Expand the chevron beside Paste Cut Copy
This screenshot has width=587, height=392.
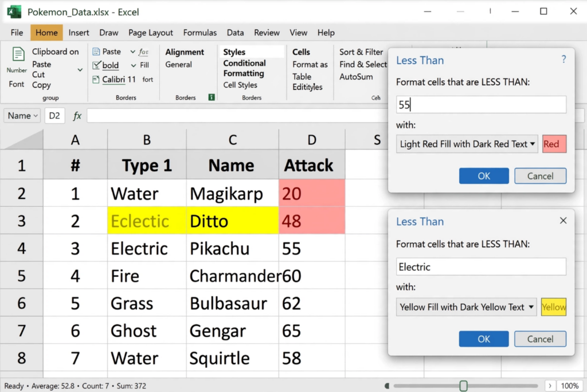(80, 70)
